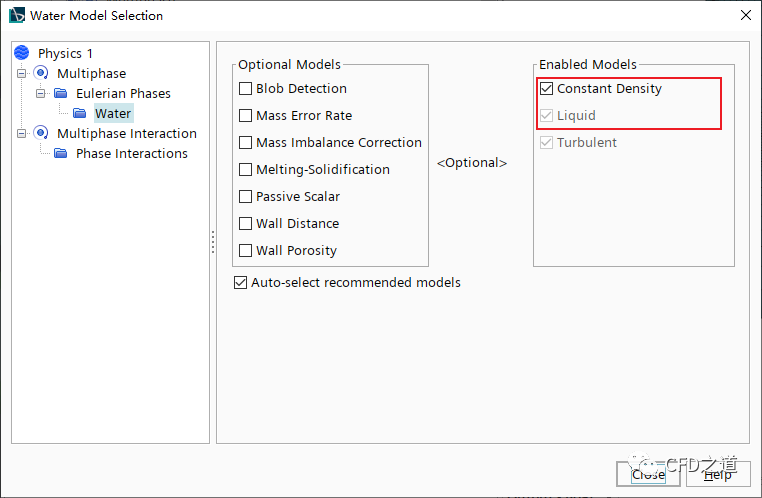Screen dimensions: 762x498
Task: Click the panel splitter handle
Action: click(212, 243)
